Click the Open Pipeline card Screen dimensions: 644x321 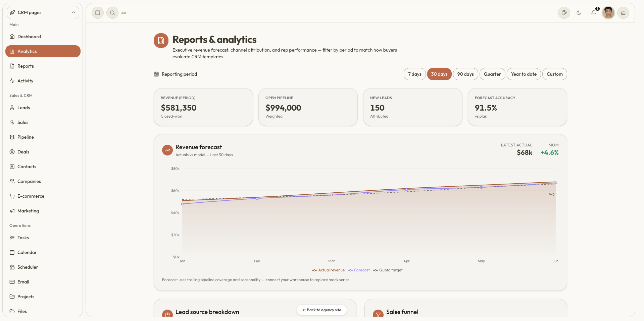(x=308, y=107)
